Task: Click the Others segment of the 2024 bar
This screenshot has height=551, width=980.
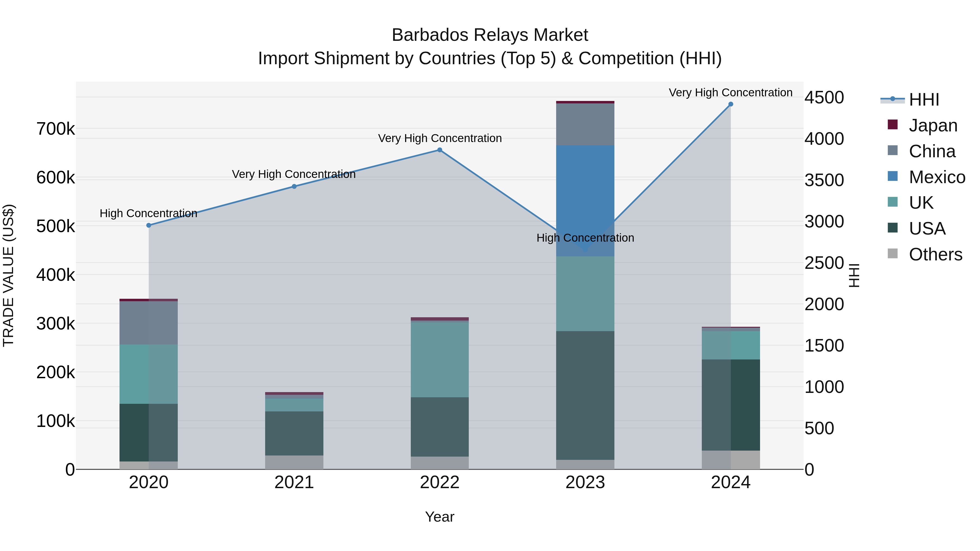Action: click(x=731, y=460)
